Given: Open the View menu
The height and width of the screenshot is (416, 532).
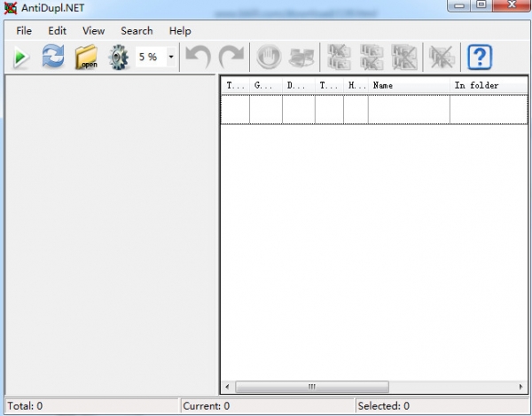Looking at the screenshot, I should click(x=94, y=31).
